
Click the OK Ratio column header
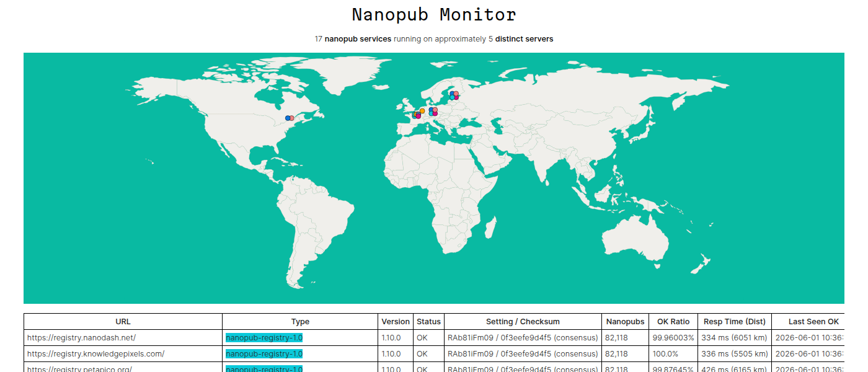[673, 321]
